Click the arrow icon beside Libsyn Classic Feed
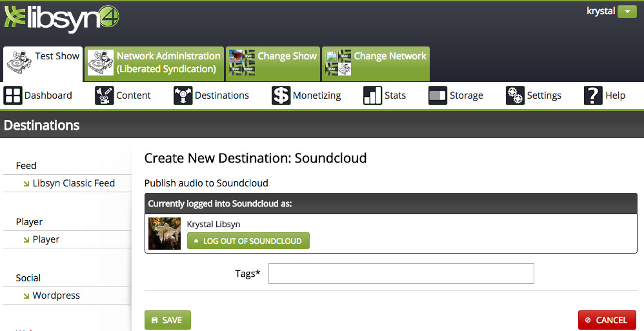 point(26,184)
